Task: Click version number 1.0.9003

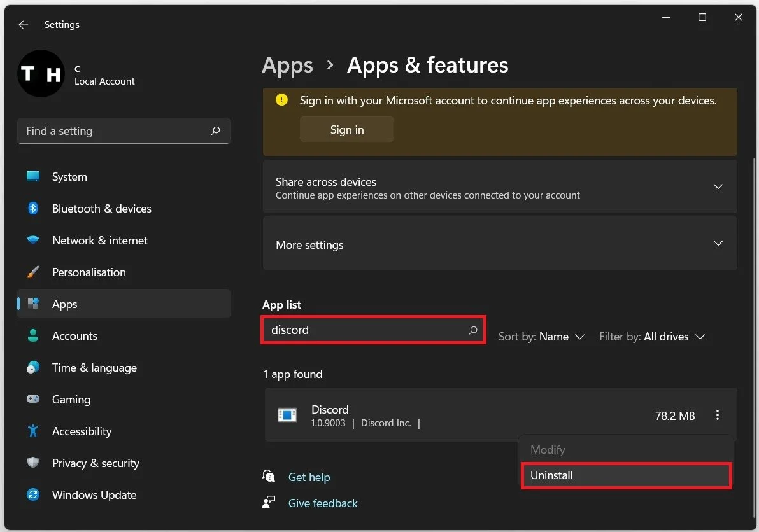Action: click(328, 423)
